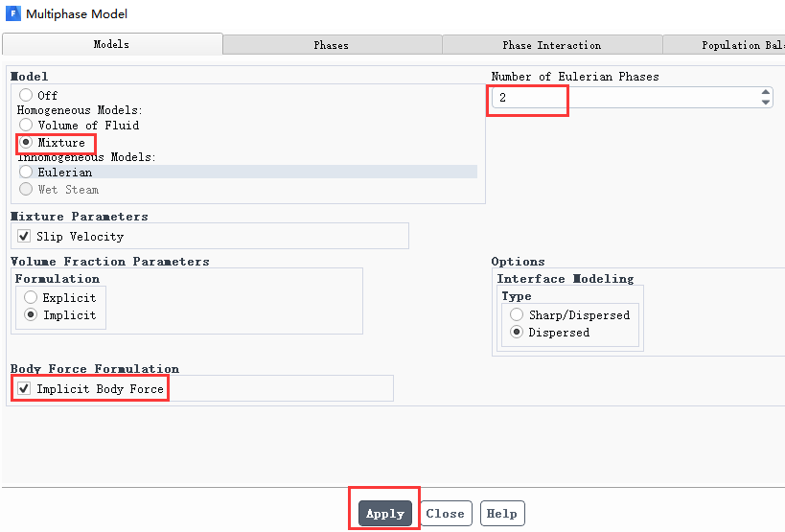Screen dimensions: 785x532
Task: Open the Phase Interaction tab
Action: pyautogui.click(x=552, y=45)
